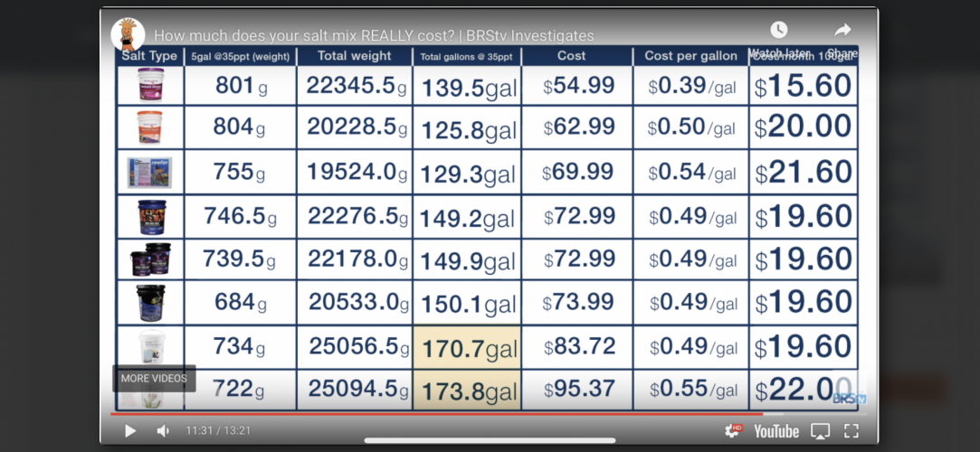Click the 746.5g weight cell
The image size is (980, 452).
[x=240, y=216]
